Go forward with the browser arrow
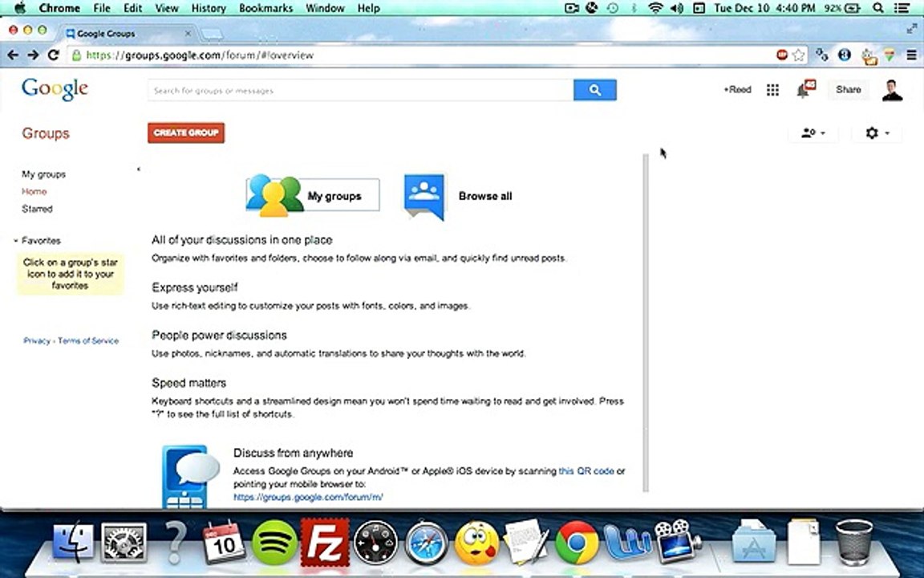 [x=33, y=55]
